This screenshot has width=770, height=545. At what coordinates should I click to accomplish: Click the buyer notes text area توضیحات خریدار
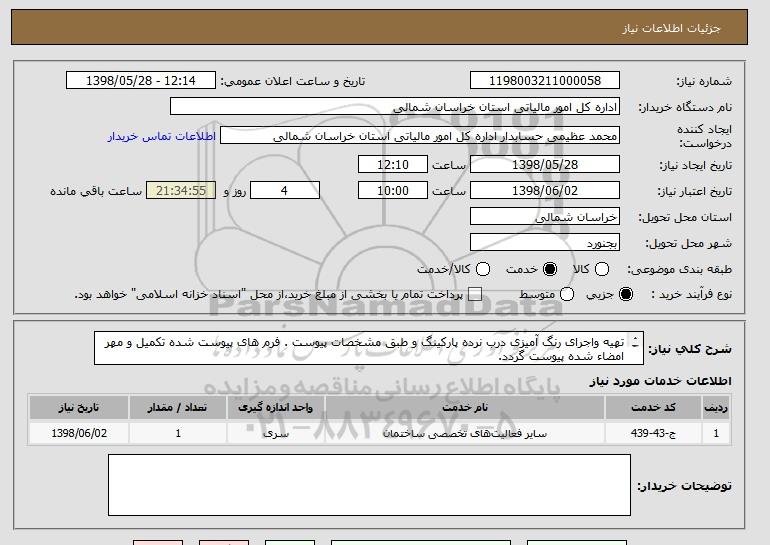click(x=369, y=485)
